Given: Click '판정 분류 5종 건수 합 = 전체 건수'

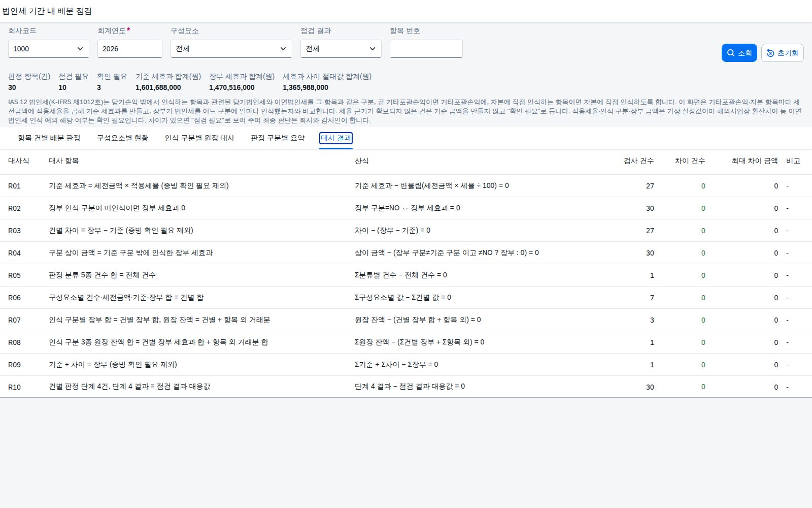Looking at the screenshot, I should [x=103, y=275].
